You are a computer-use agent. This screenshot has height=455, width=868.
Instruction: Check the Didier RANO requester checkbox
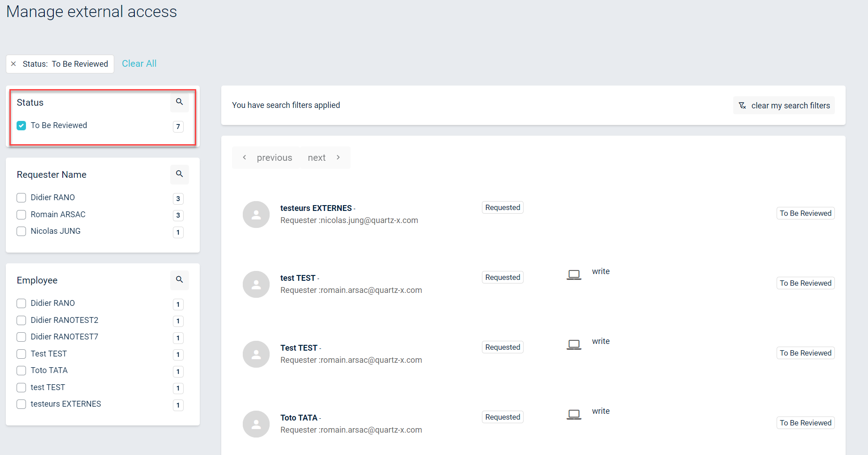21,198
